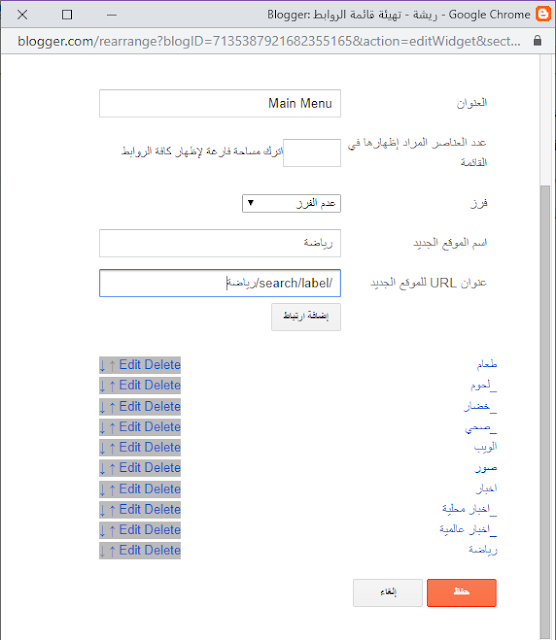This screenshot has height=640, width=556.
Task: Delete the _خضار link
Action: [x=162, y=406]
